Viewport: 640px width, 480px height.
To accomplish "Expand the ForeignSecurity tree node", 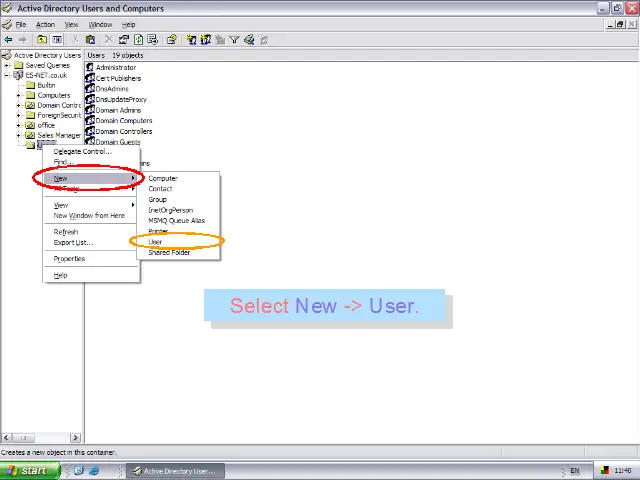I will pyautogui.click(x=18, y=115).
